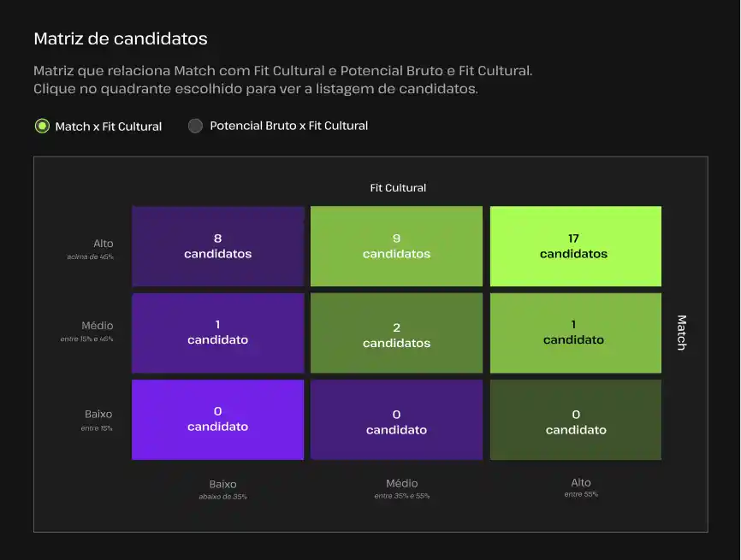The height and width of the screenshot is (560, 741).
Task: Click the green 1 candidato quadrant in Médio row
Action: pos(575,333)
